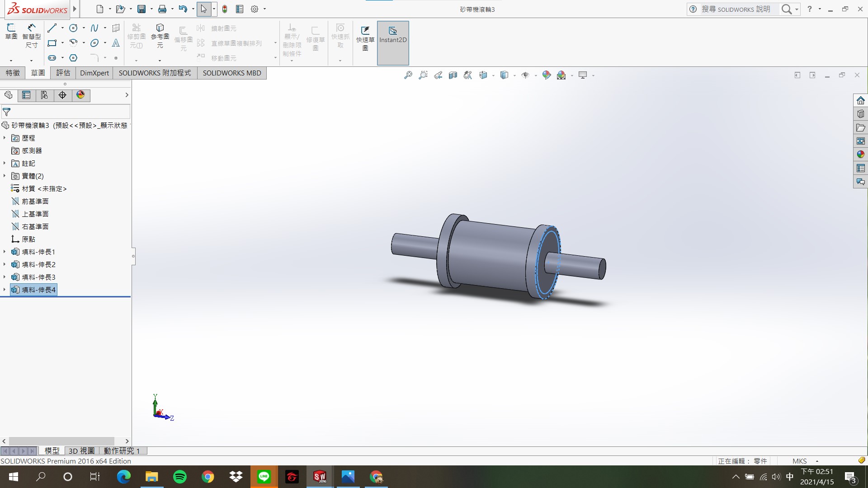The width and height of the screenshot is (868, 488).
Task: Open the DisplayManager tab icon
Action: pos(80,95)
